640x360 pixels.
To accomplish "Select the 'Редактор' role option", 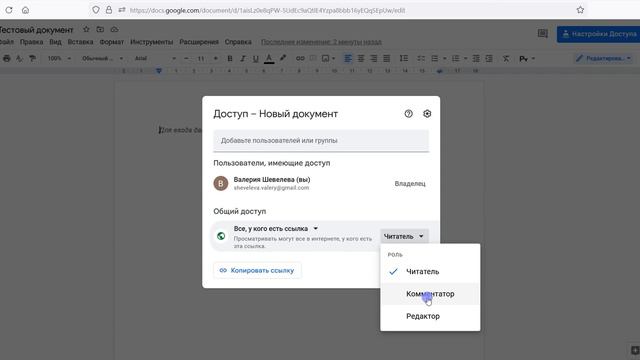I will (x=430, y=316).
